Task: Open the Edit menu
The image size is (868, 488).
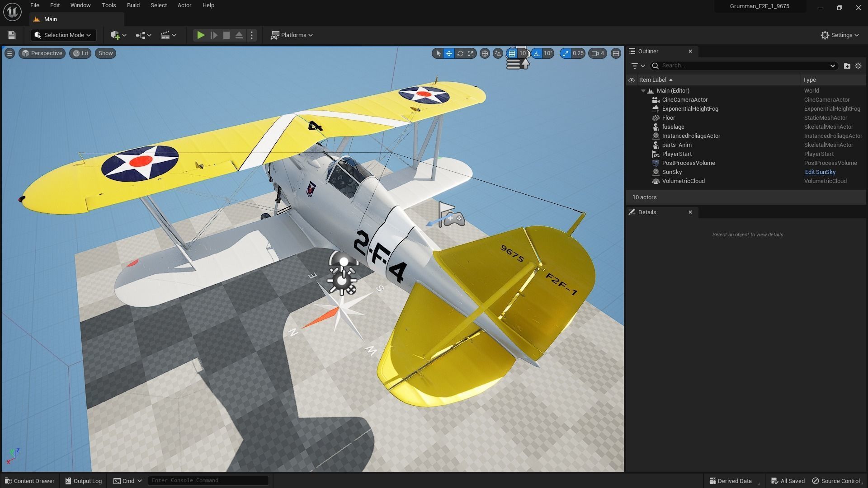Action: click(x=55, y=5)
